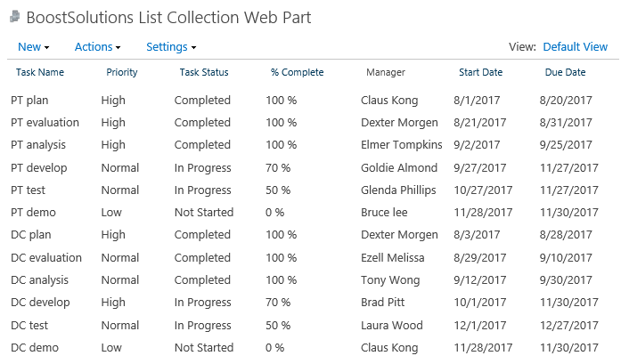The height and width of the screenshot is (364, 621).
Task: Sort by the Due Date column header
Action: coord(566,72)
